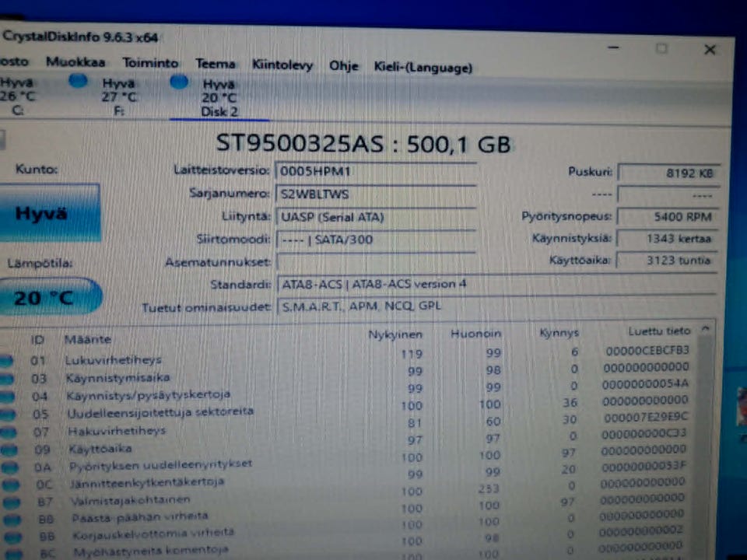
Task: Open the Teema menu
Action: point(216,64)
